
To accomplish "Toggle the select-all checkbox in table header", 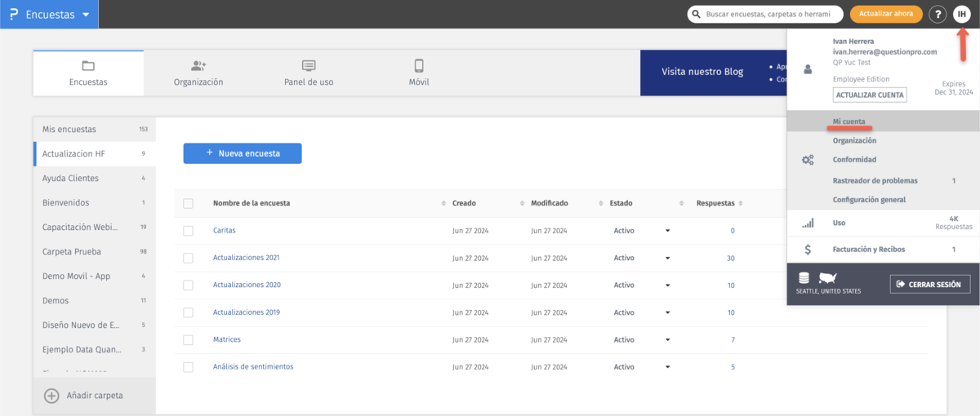I will (x=189, y=203).
